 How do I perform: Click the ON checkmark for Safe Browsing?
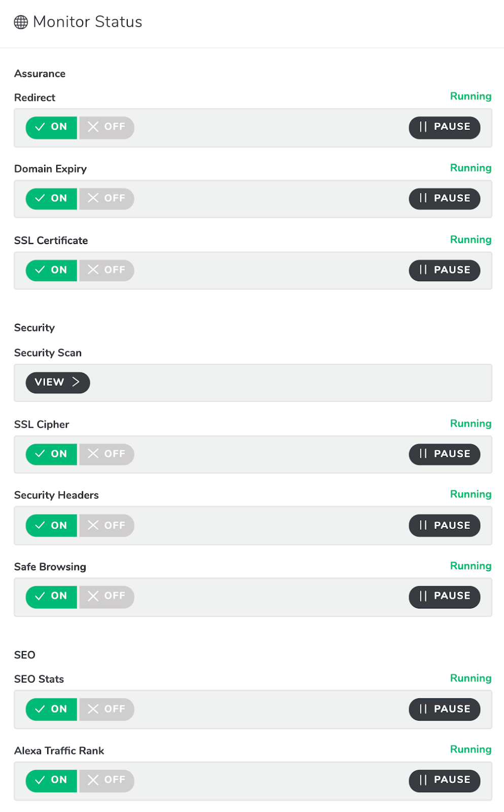click(40, 596)
